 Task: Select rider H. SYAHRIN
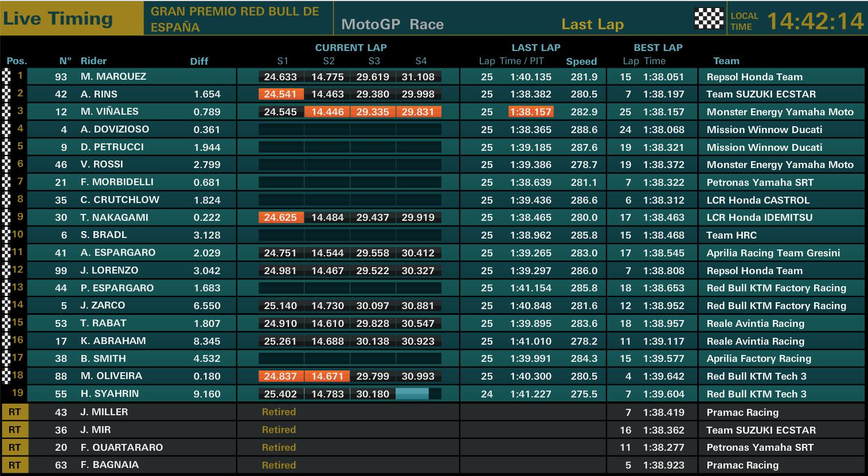point(110,393)
